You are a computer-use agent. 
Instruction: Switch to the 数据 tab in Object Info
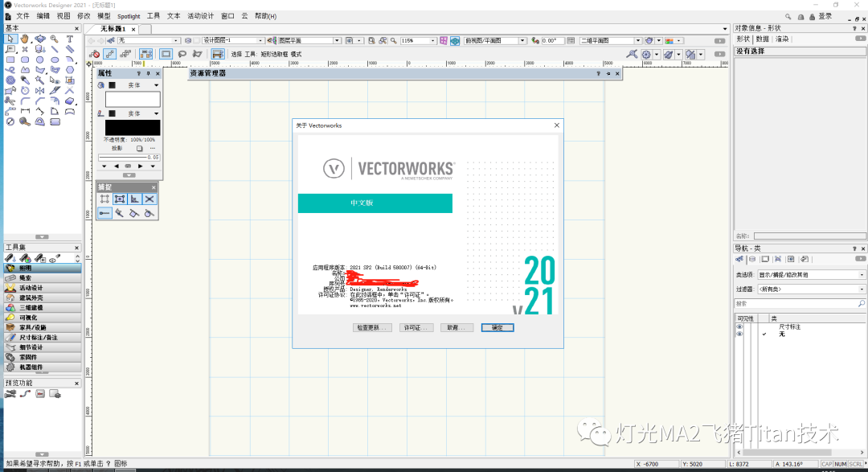coord(763,39)
